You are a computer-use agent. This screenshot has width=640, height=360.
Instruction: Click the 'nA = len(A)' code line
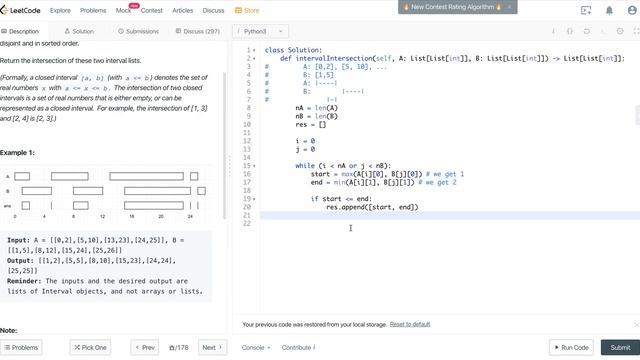point(316,108)
